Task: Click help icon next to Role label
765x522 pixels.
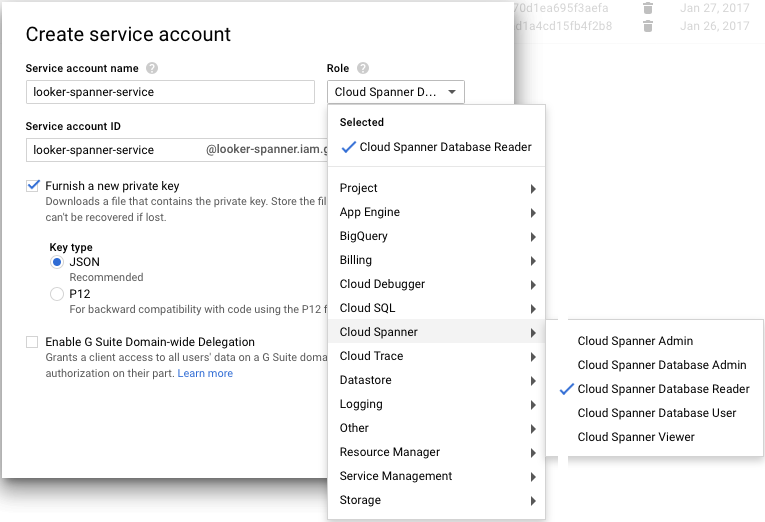Action: [363, 69]
